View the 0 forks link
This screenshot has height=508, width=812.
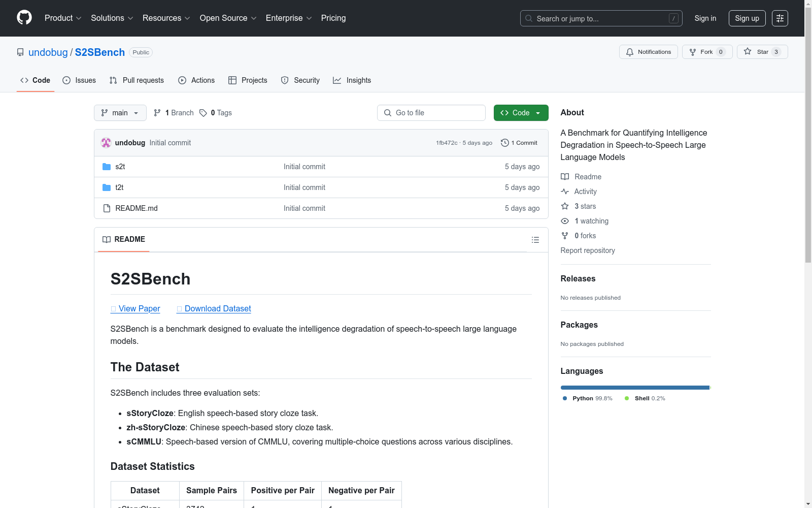[x=579, y=236]
